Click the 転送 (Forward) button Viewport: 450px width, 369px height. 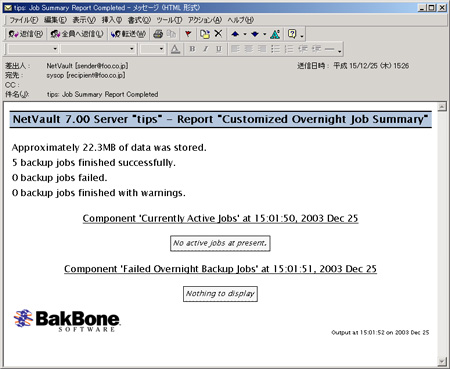click(x=128, y=34)
